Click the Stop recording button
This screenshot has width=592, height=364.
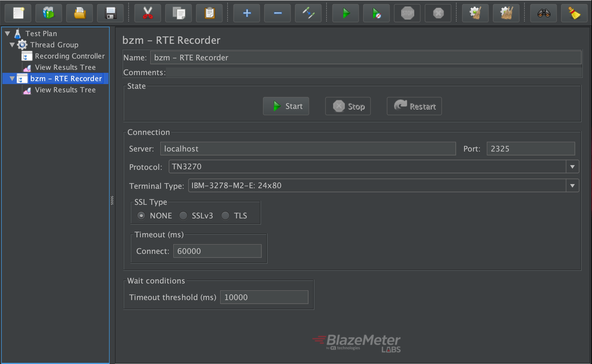(x=349, y=107)
